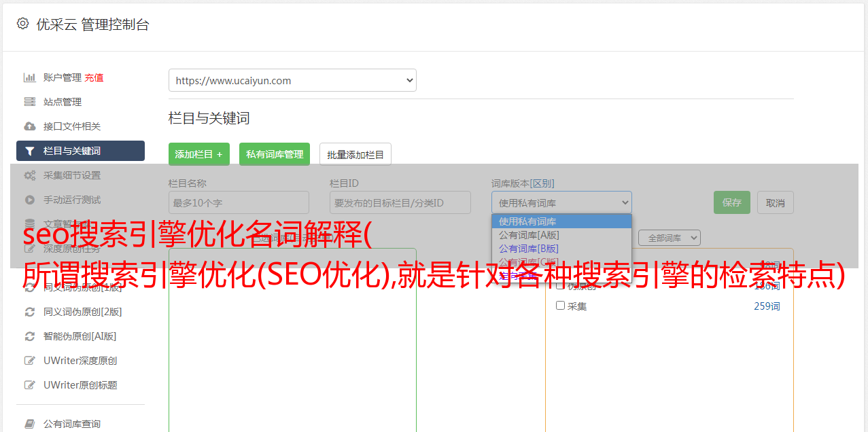Click the 259词 count link

click(x=767, y=306)
